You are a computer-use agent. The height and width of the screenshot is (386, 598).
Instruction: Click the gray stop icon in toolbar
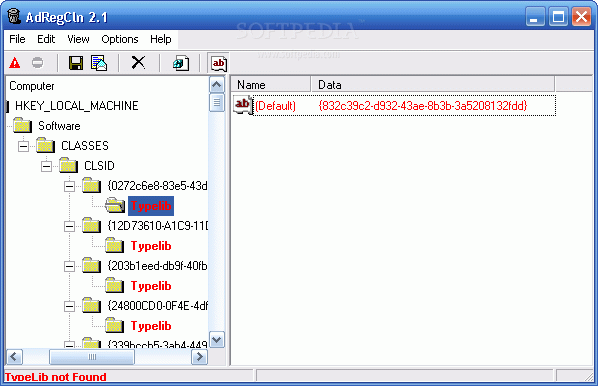coord(37,62)
